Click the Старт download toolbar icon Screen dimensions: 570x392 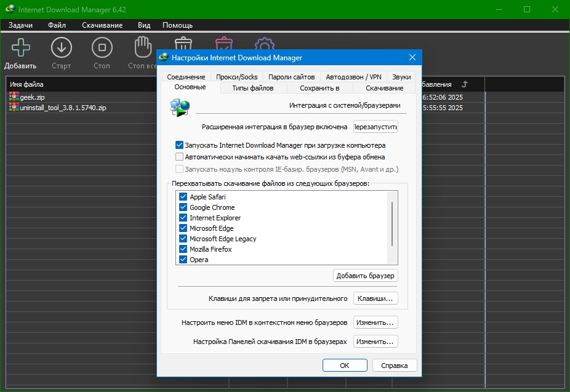pyautogui.click(x=62, y=47)
